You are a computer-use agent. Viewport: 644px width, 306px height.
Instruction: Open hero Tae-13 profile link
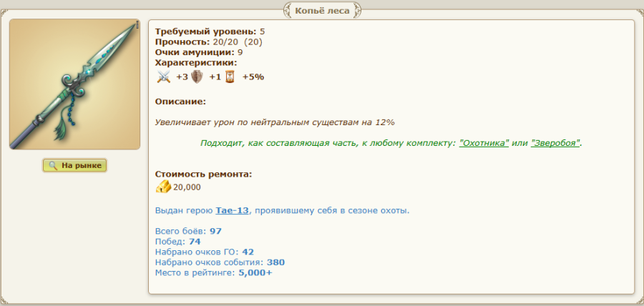pos(233,210)
